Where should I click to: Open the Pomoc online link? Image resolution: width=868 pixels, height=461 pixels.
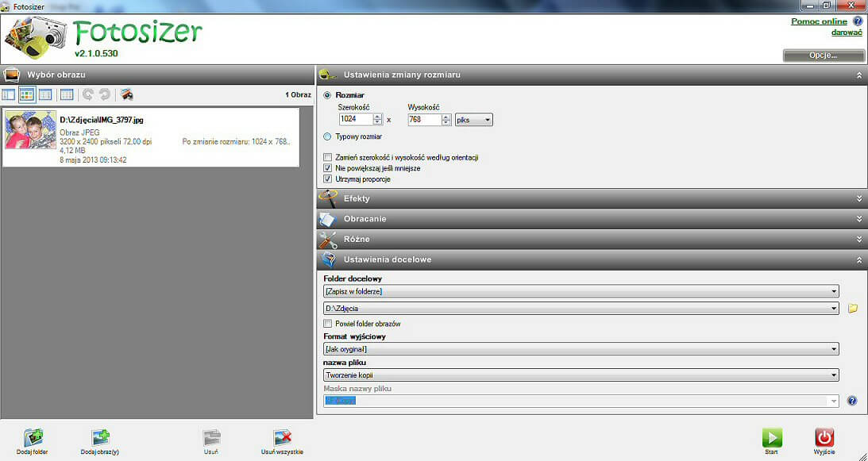pos(819,21)
